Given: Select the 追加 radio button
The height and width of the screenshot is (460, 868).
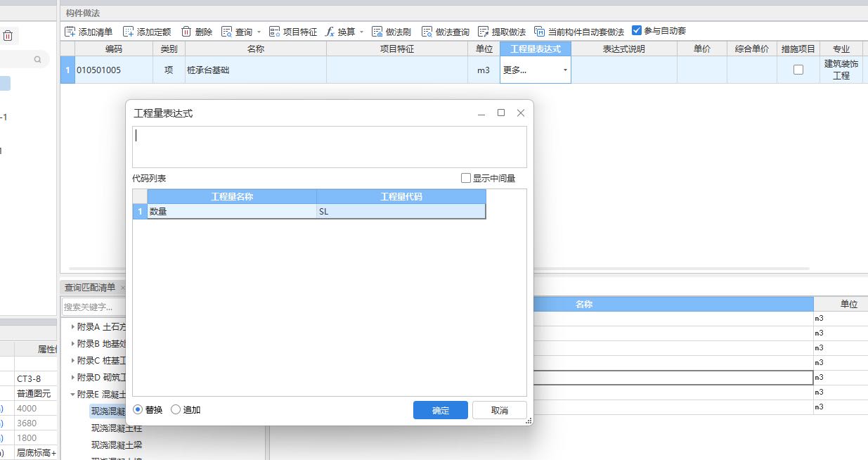Looking at the screenshot, I should coord(176,409).
